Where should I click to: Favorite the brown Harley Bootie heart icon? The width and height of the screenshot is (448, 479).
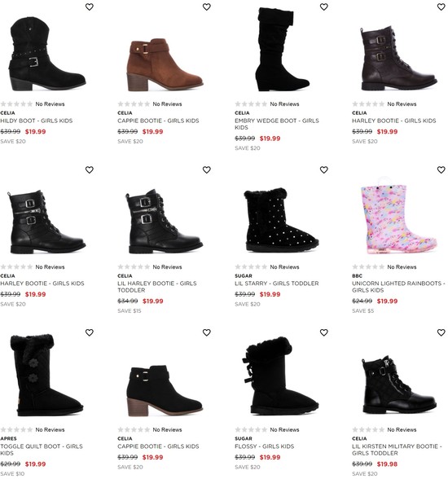441,7
